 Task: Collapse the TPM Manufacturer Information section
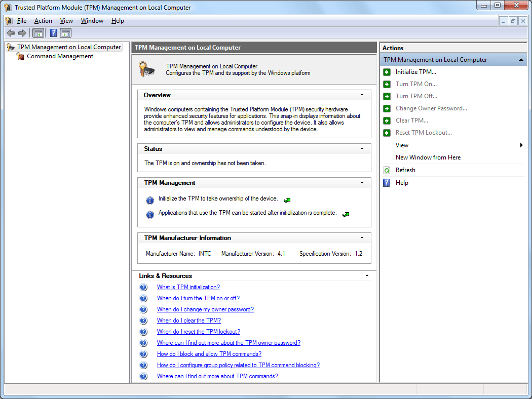click(362, 237)
